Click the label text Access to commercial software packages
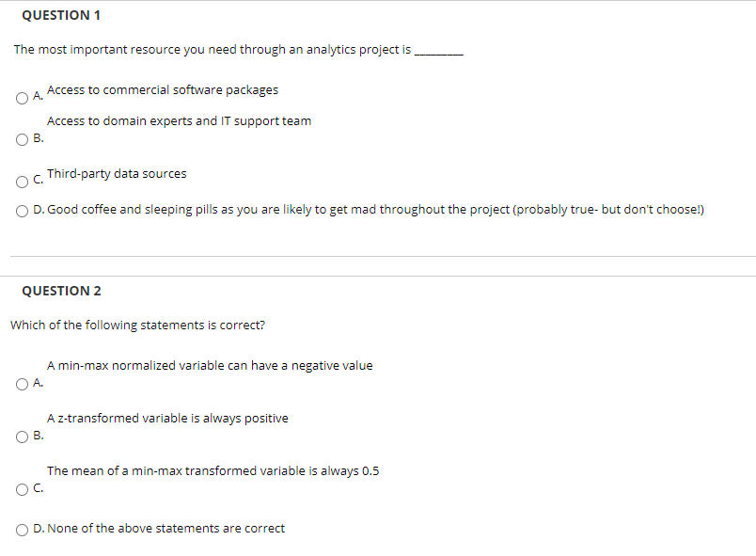 [x=162, y=89]
